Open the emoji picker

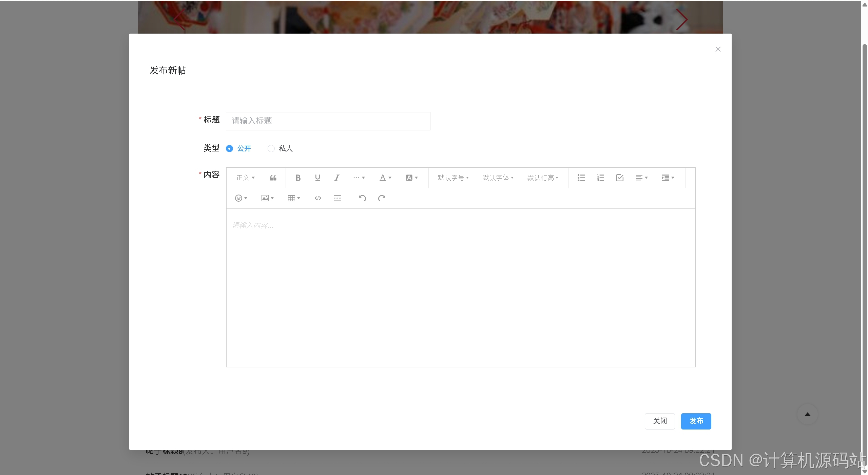point(241,198)
